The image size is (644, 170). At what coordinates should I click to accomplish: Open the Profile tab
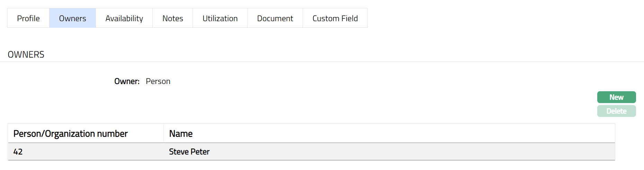pos(28,18)
